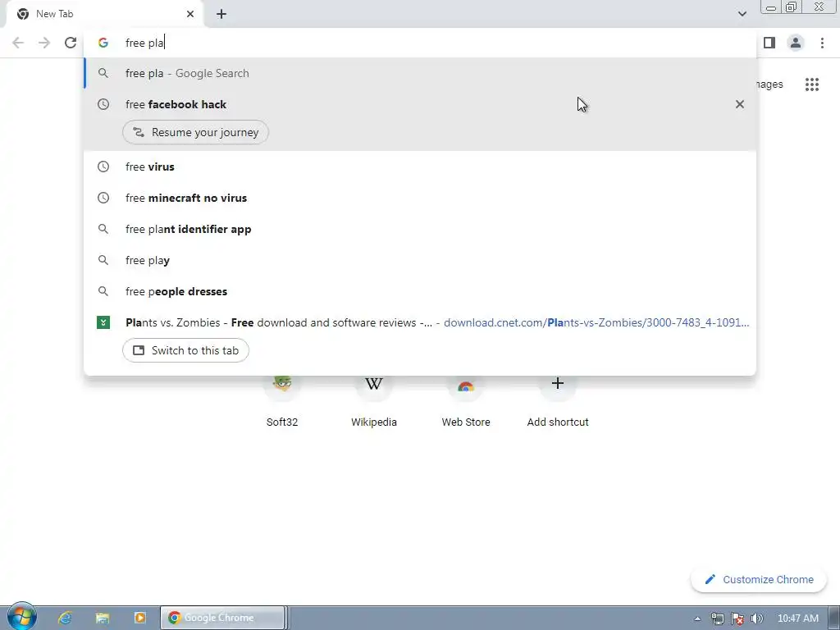Remove 'free facebook hack' suggestion with X
This screenshot has height=630, width=840.
740,104
